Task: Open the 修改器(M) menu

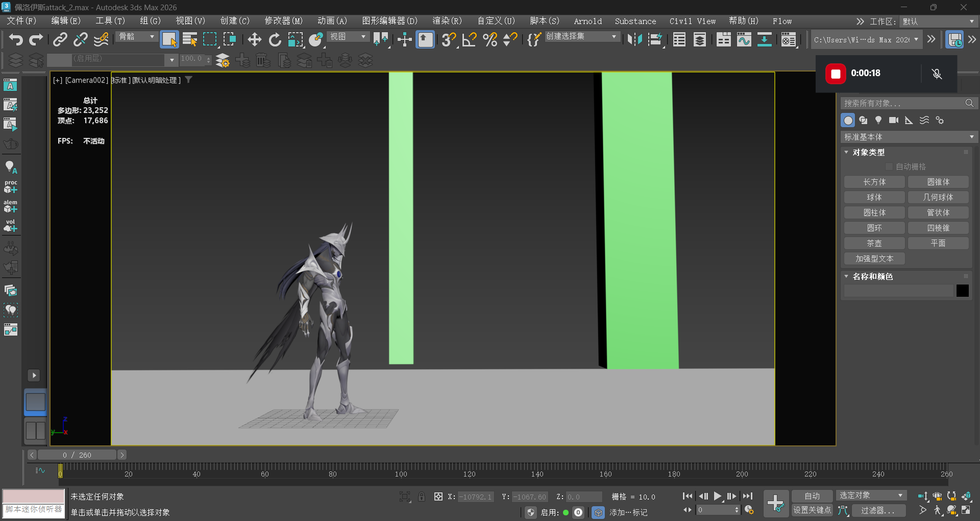Action: pyautogui.click(x=283, y=21)
